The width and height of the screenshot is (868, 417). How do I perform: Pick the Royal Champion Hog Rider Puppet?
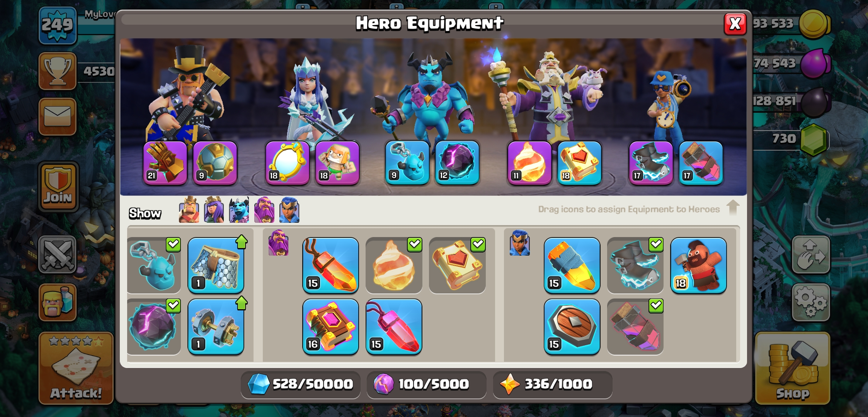pos(698,265)
